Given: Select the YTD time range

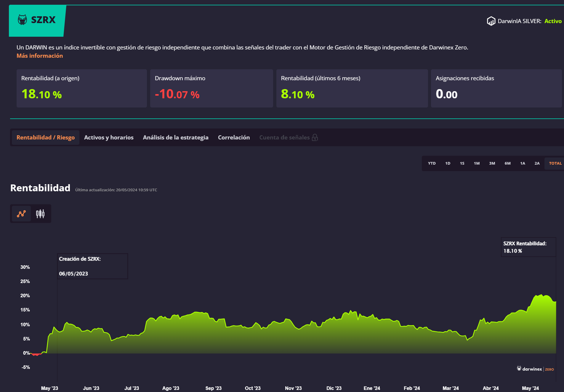Looking at the screenshot, I should 432,163.
